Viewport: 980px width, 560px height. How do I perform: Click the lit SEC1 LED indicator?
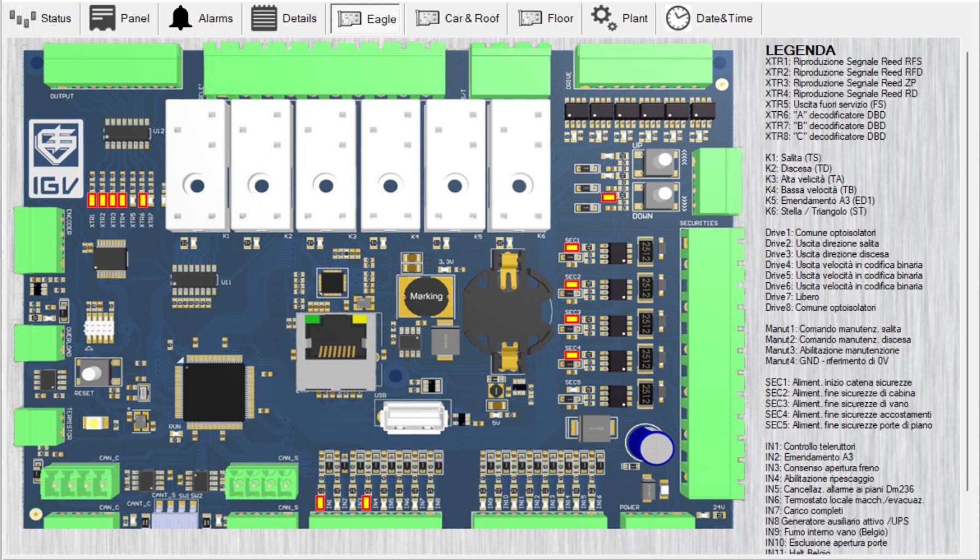click(x=572, y=248)
